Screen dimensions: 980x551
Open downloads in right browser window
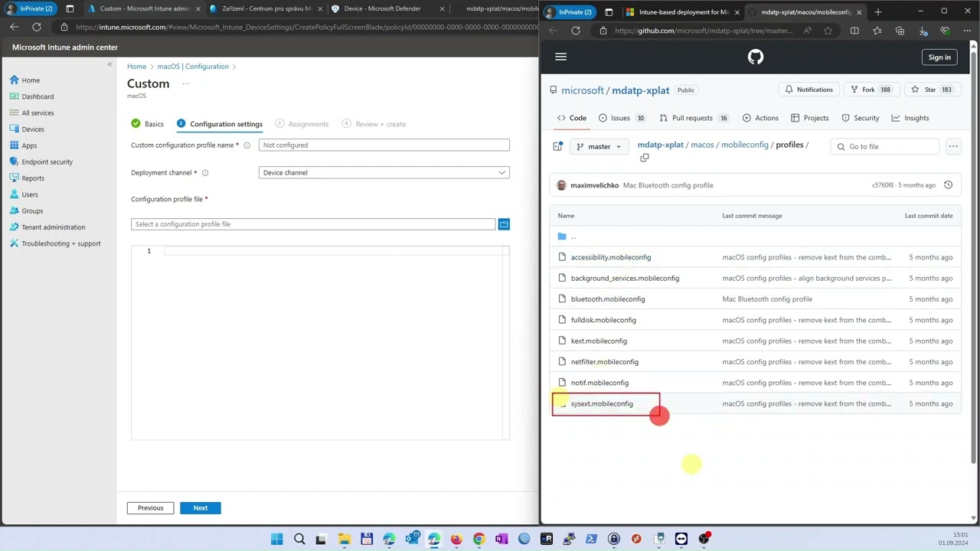tap(923, 31)
